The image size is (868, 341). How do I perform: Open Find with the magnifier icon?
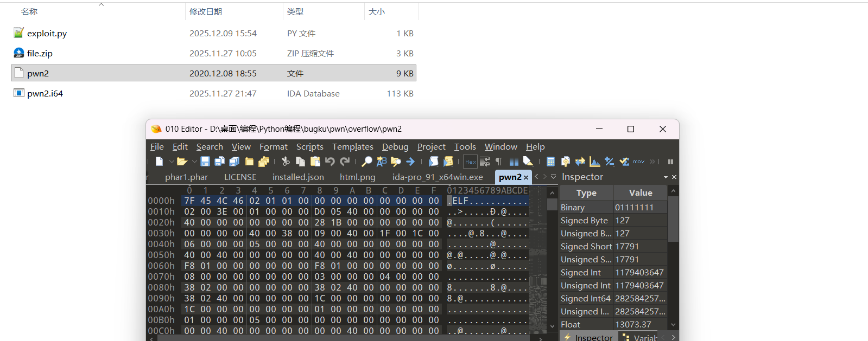[367, 162]
